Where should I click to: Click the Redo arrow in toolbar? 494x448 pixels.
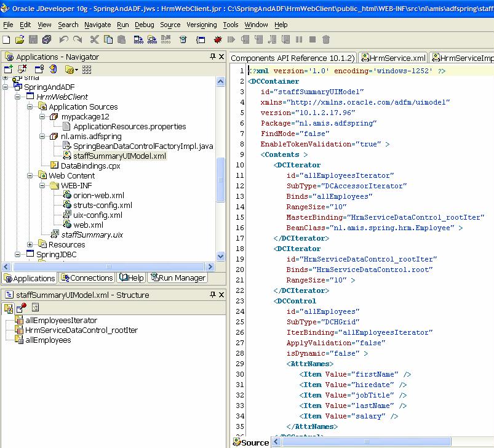[x=78, y=39]
